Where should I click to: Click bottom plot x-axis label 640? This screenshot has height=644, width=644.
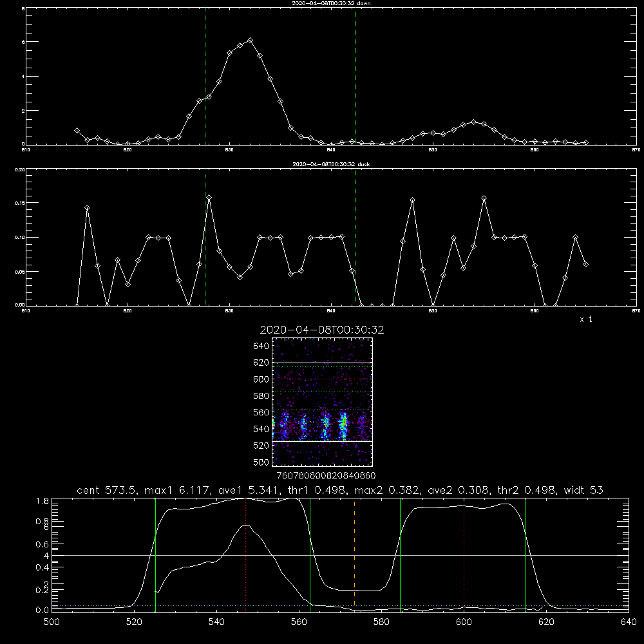629,622
